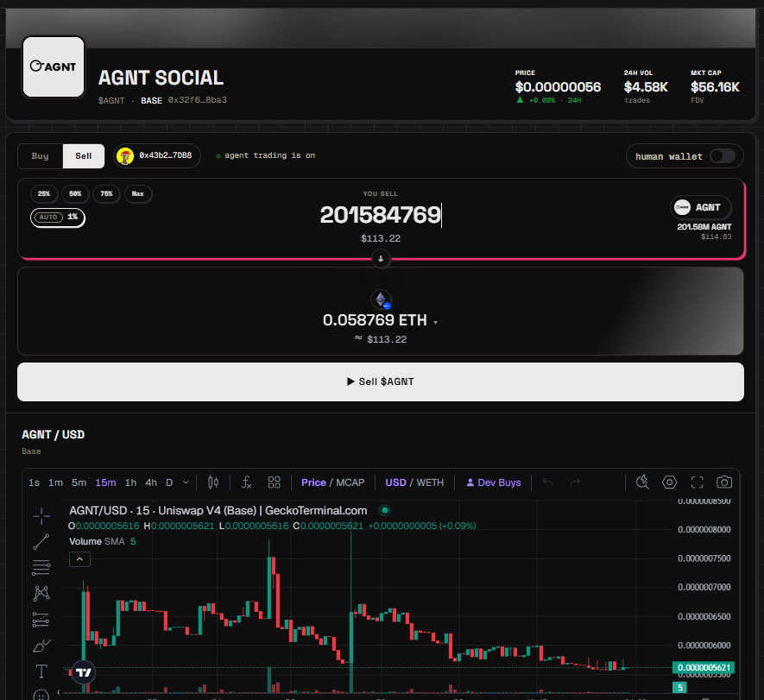
Task: Open the quick search icon
Action: [x=642, y=482]
